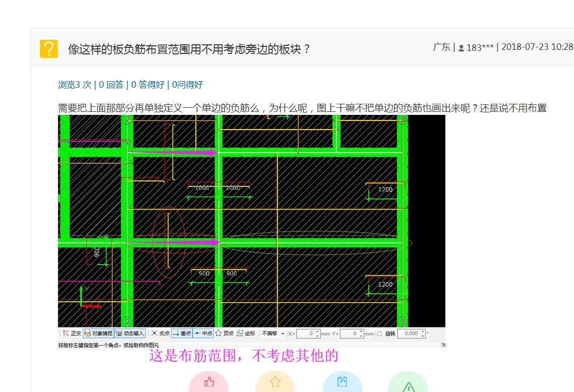Click the post date 2018-07-23 10:28

[537, 47]
